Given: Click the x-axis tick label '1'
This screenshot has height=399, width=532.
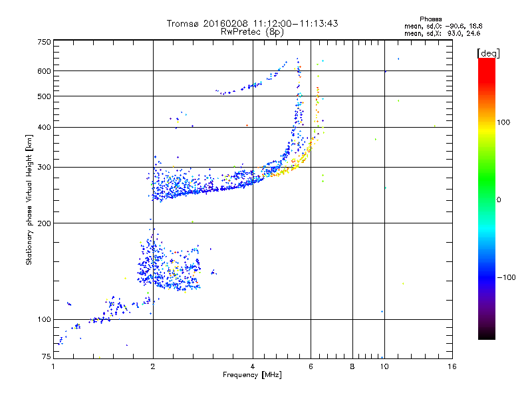Looking at the screenshot, I should click(53, 366).
